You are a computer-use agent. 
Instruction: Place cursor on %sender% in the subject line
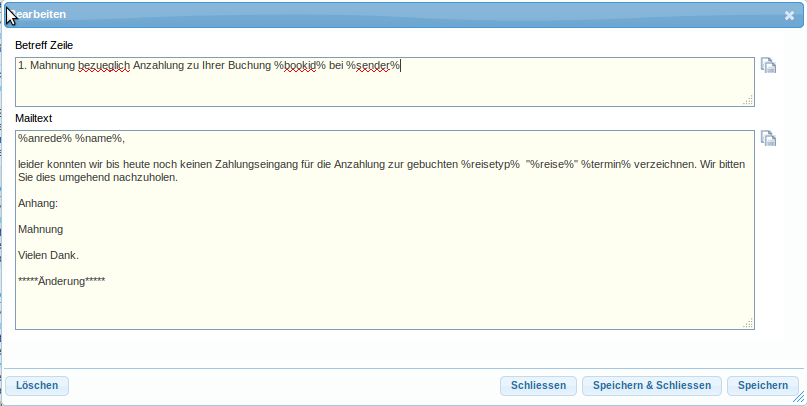372,65
